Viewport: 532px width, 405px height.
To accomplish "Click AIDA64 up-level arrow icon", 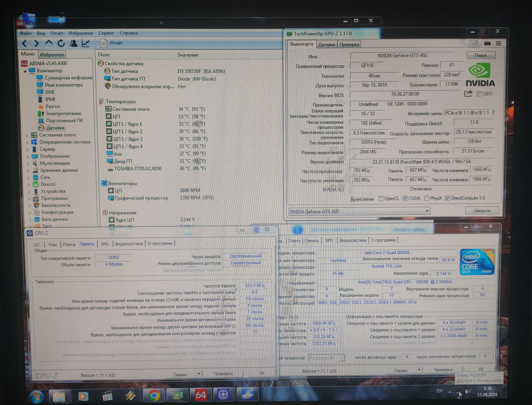I will pos(49,43).
